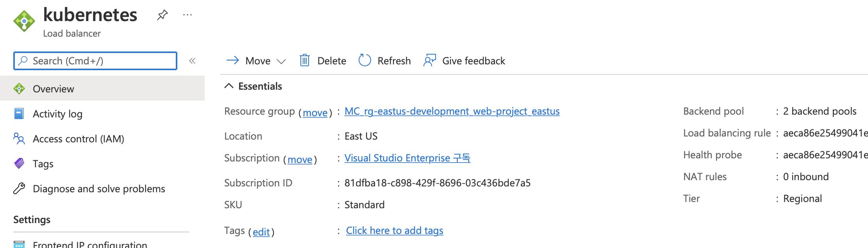Click the Health probe value
This screenshot has width=868, height=248.
click(825, 155)
